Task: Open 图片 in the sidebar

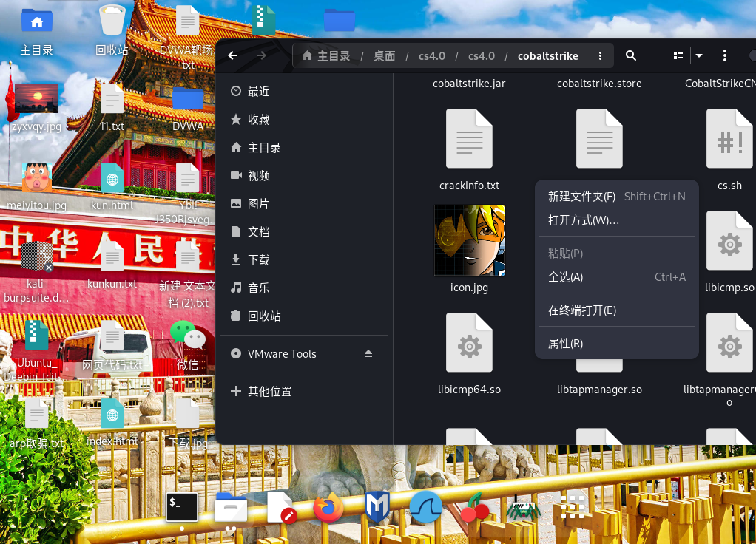Action: coord(304,204)
